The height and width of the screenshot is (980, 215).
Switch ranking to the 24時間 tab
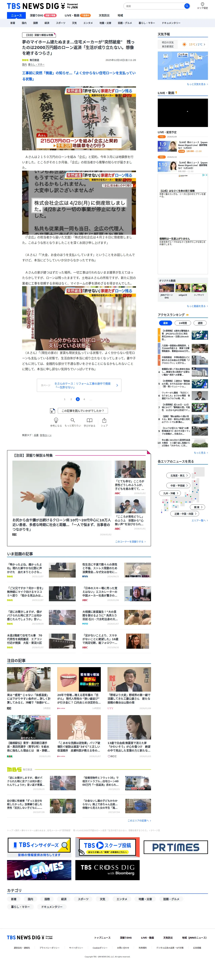(x=183, y=323)
